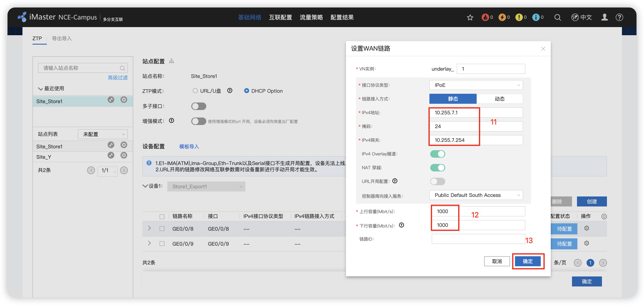Viewport: 644px width, 305px height.
Task: Check the GE0/0/9 row checkbox
Action: 162,244
